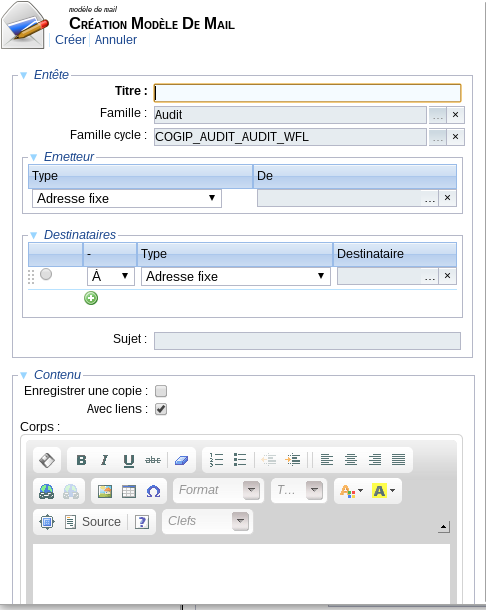Decrease indent in editor
This screenshot has height=610, width=486.
(268, 460)
